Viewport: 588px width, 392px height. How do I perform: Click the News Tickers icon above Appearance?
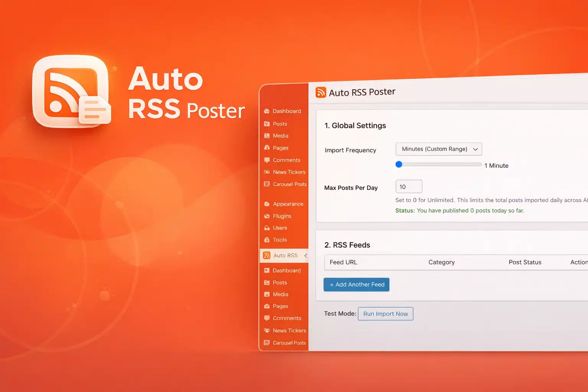point(267,172)
